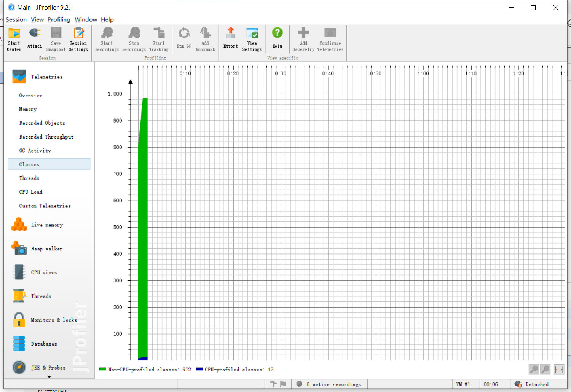
Task: Click the flag icon in the status bar
Action: [283, 384]
